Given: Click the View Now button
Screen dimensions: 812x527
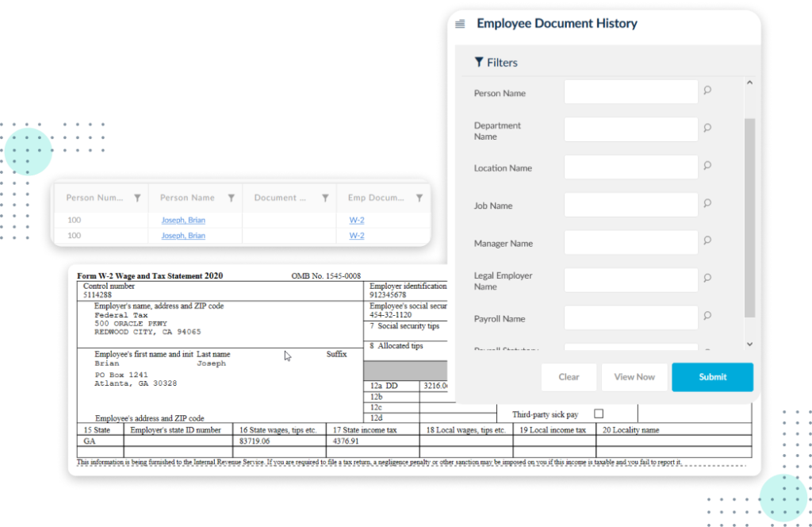Looking at the screenshot, I should 634,377.
